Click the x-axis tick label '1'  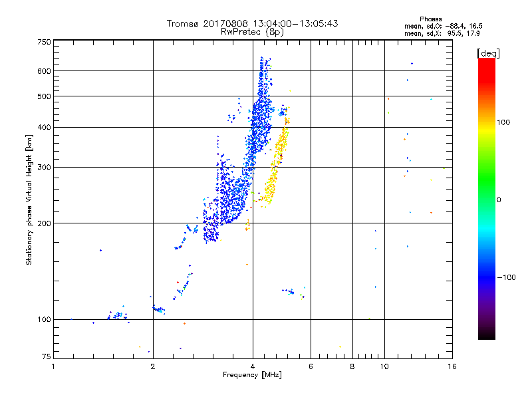pyautogui.click(x=53, y=366)
